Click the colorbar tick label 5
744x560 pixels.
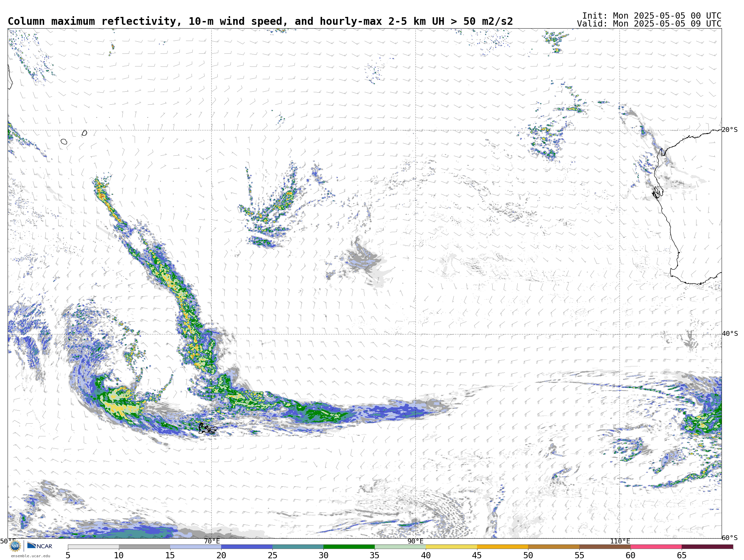(68, 555)
